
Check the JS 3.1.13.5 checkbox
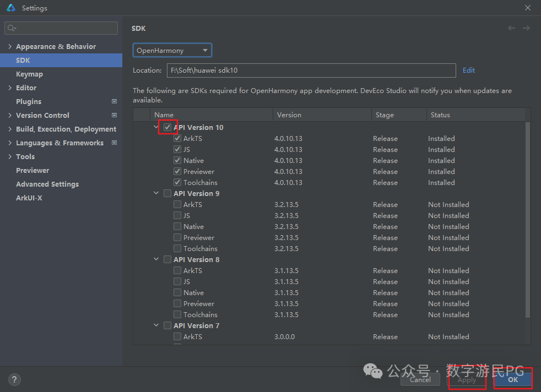177,282
